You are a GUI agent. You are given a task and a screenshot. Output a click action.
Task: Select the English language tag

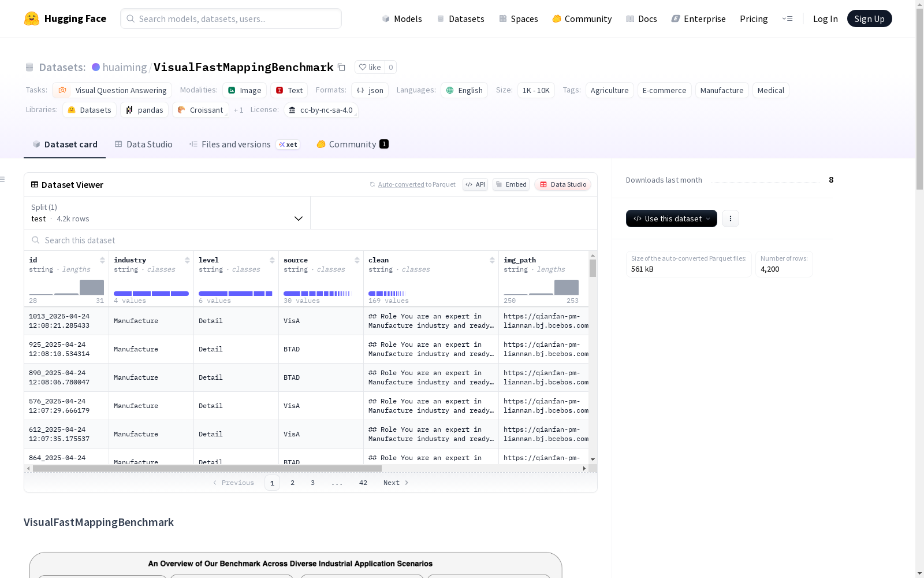pyautogui.click(x=464, y=90)
